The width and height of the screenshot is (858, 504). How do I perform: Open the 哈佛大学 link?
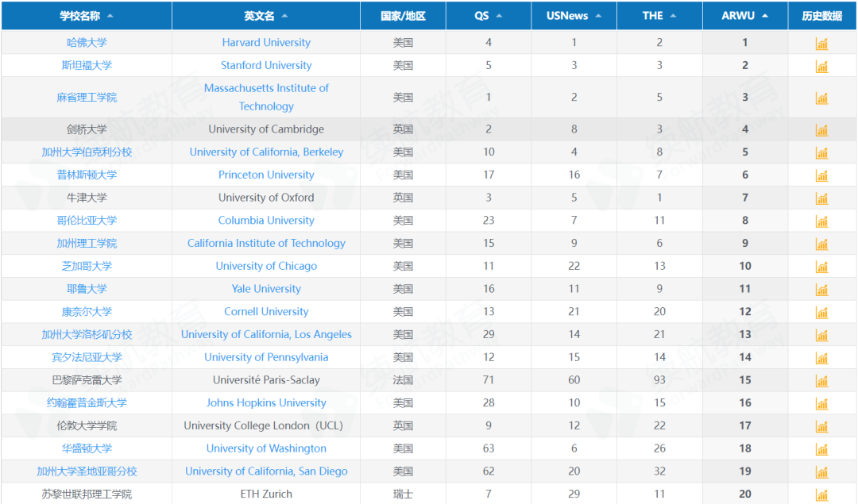(x=87, y=43)
